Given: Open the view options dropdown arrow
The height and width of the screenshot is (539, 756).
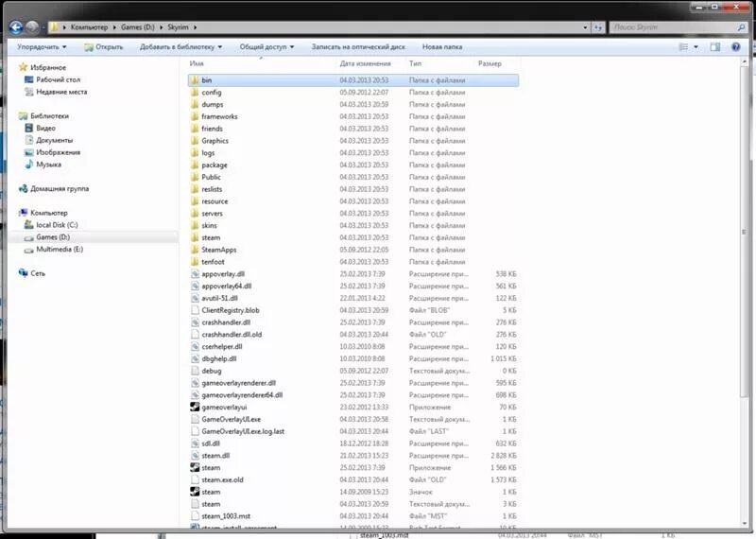Looking at the screenshot, I should coord(696,46).
